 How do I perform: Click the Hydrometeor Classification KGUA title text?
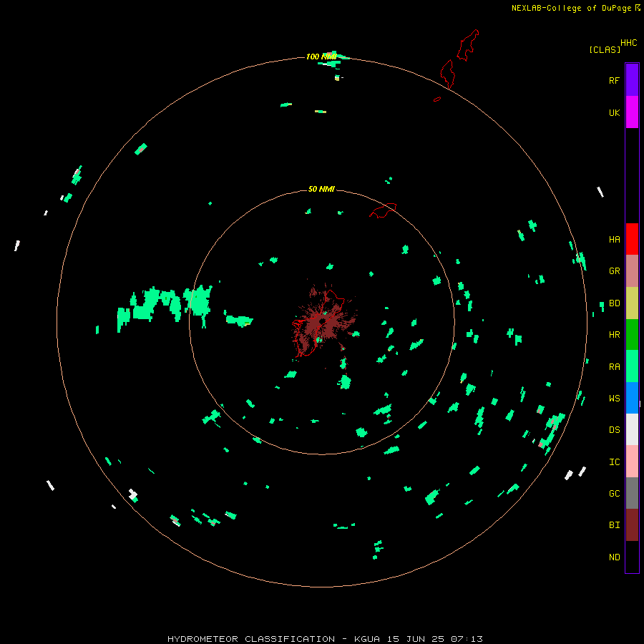point(325,639)
